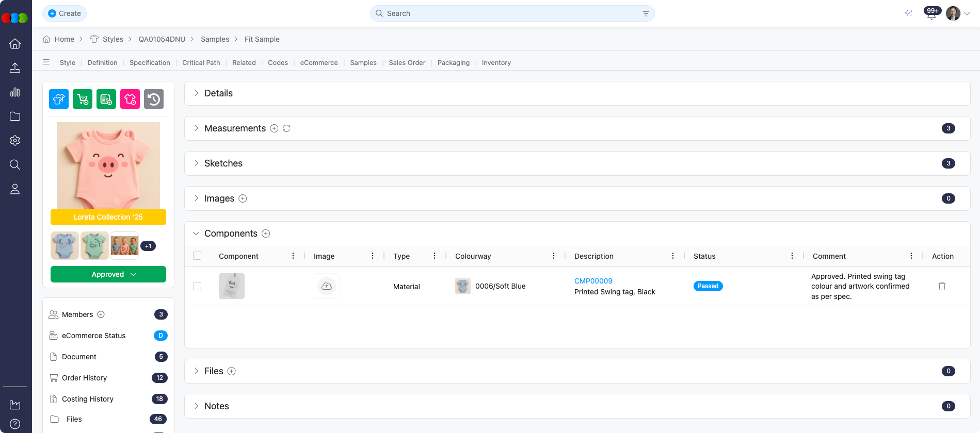Check the CMP00009 component row checkbox

point(197,286)
